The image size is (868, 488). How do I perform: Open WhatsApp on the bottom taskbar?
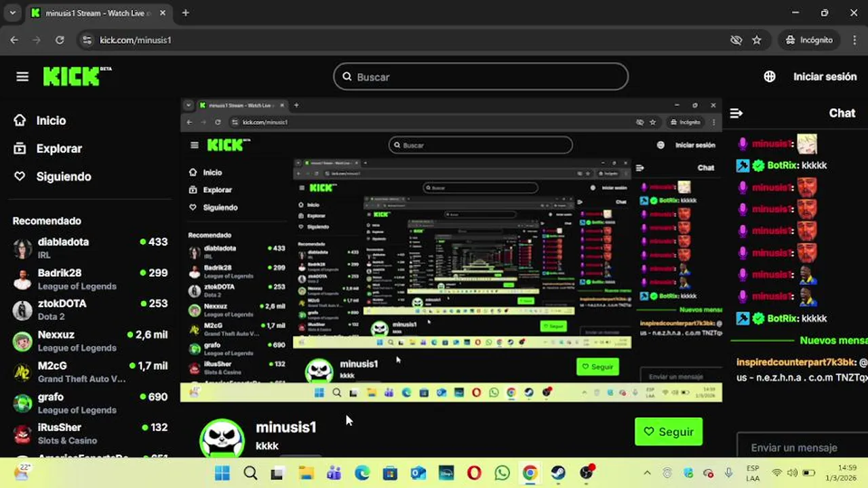502,473
